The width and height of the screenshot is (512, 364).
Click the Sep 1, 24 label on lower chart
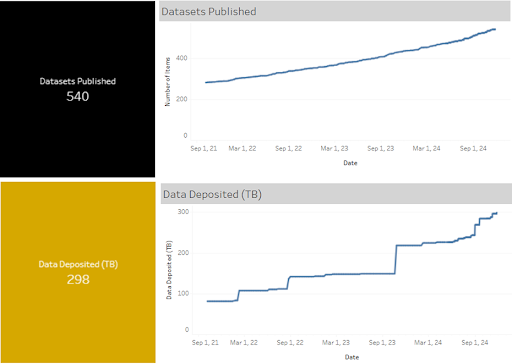point(475,343)
